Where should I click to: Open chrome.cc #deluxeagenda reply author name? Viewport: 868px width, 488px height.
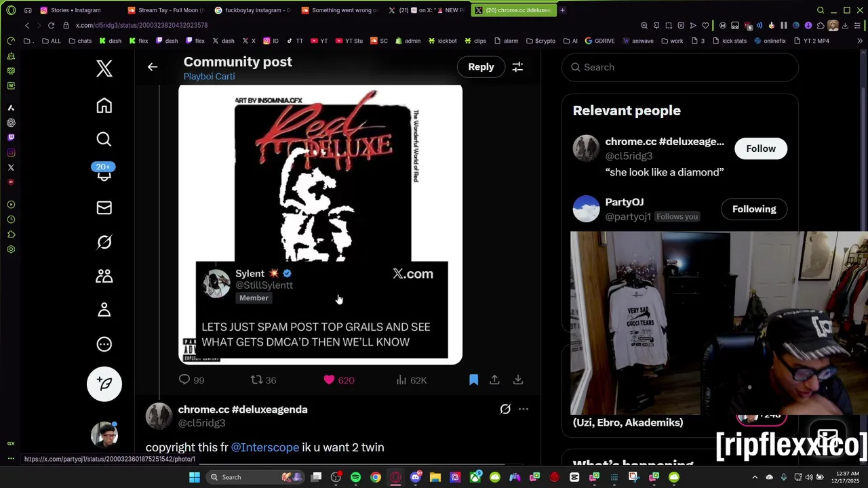(243, 409)
